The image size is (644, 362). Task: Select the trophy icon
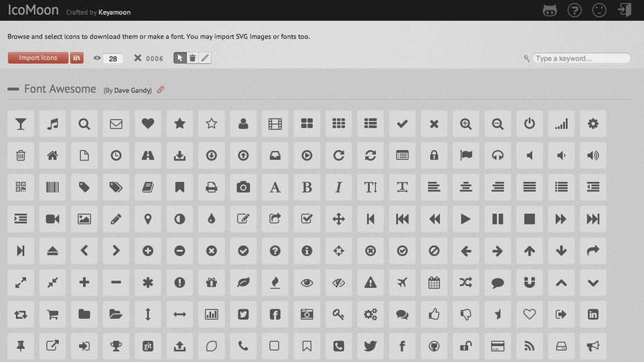(x=116, y=346)
